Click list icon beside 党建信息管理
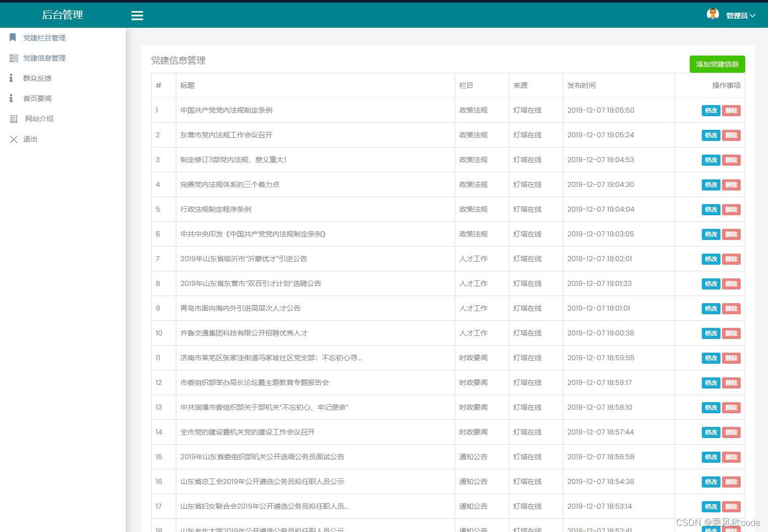768x532 pixels. [14, 58]
